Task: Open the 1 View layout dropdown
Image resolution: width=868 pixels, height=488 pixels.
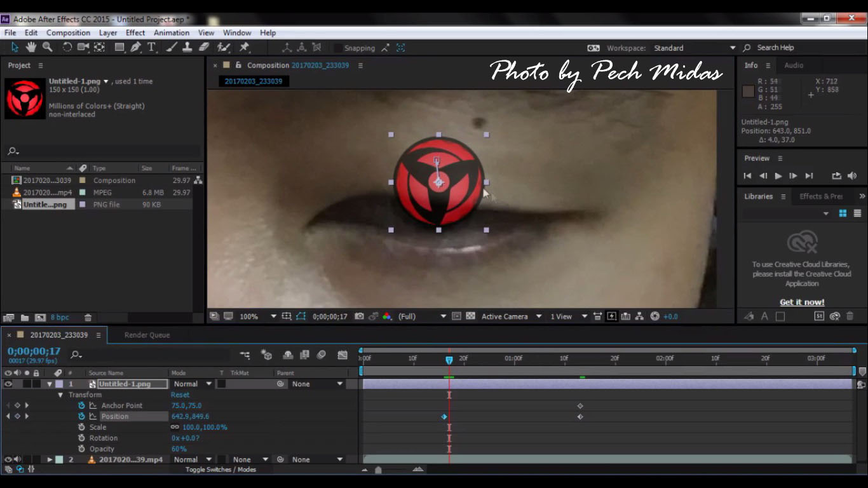Action: (569, 316)
